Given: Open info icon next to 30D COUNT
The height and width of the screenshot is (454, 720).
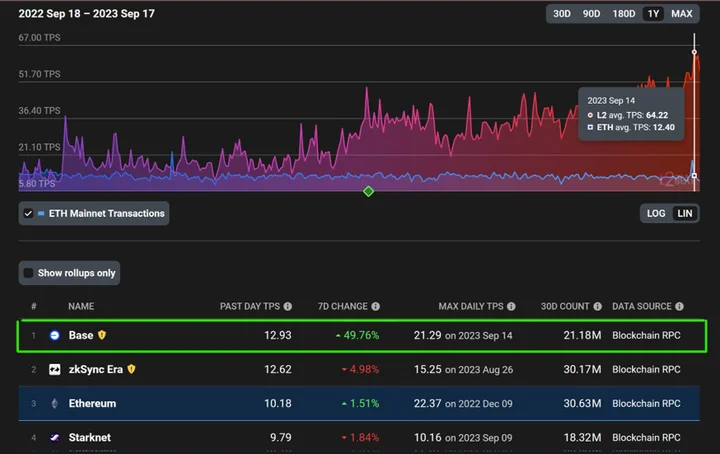Looking at the screenshot, I should point(597,306).
